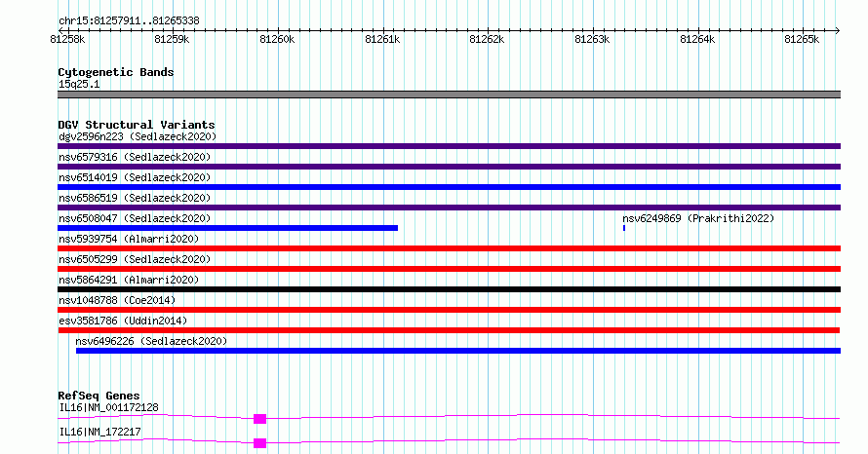Click the nsv6496226 (Sedlazeck2020) variant label
The height and width of the screenshot is (454, 868).
[x=151, y=341]
